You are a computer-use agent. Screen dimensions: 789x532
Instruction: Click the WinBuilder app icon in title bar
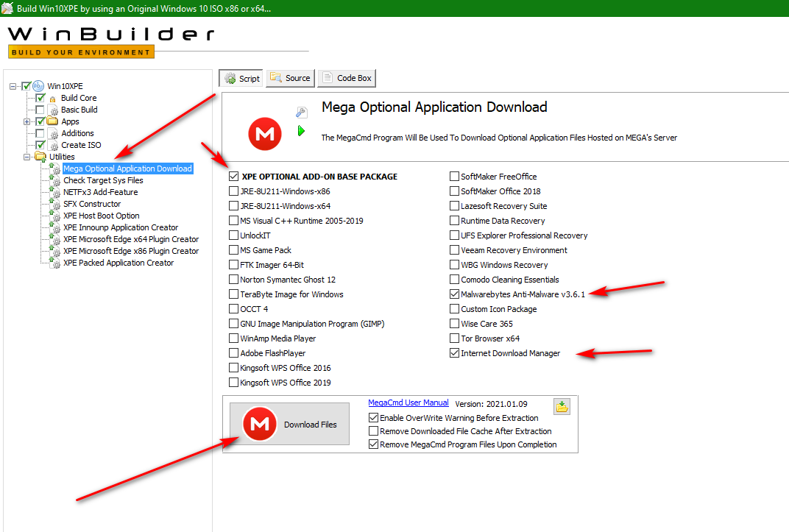click(x=7, y=8)
